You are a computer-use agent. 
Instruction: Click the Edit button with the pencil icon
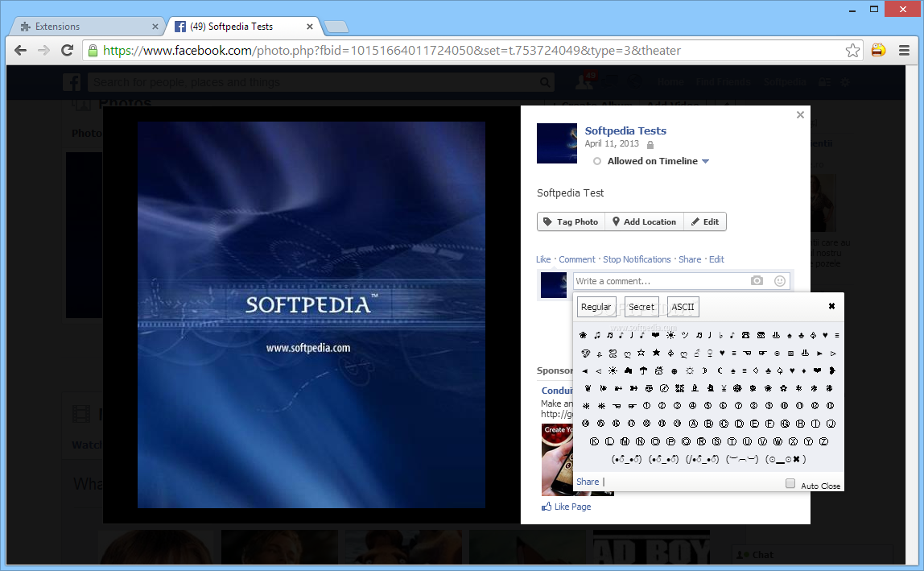[x=705, y=221]
